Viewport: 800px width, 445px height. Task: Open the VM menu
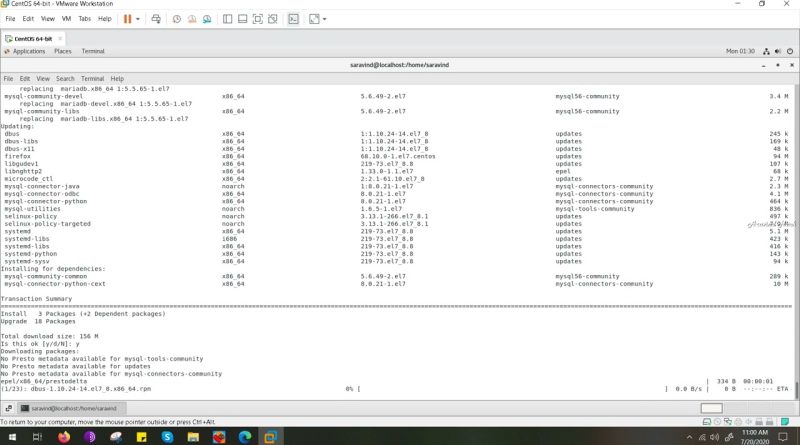pos(66,19)
